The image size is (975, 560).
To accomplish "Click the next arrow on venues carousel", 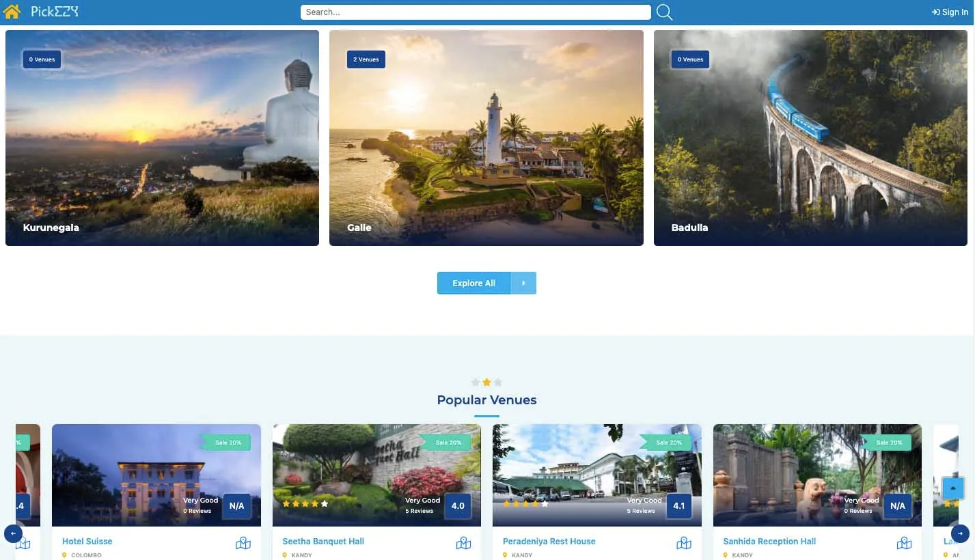I will (x=960, y=533).
